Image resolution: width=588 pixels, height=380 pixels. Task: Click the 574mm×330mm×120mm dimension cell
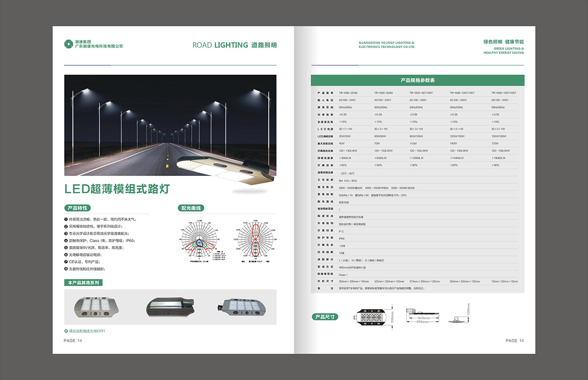coord(425,281)
